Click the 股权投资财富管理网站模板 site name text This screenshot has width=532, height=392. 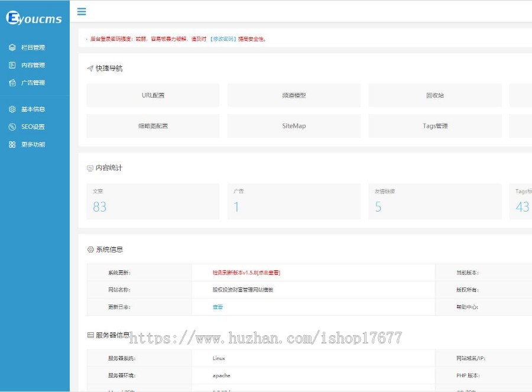(243, 290)
